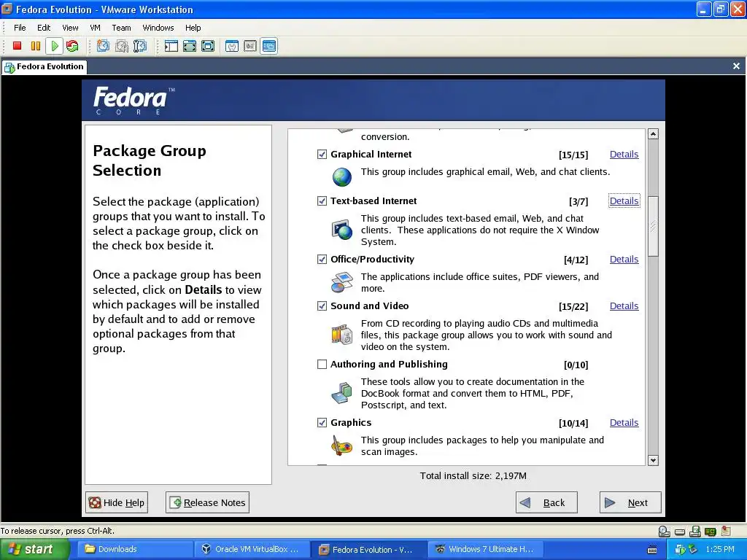Switch to Windows 7 Ultimate taskbar window
The image size is (747, 560).
485,550
